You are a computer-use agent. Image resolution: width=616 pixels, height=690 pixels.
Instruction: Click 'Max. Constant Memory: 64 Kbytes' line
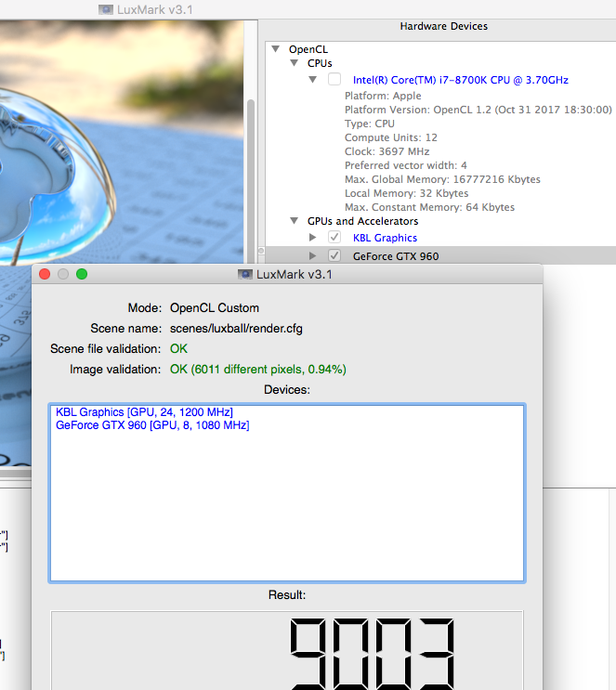pos(429,207)
